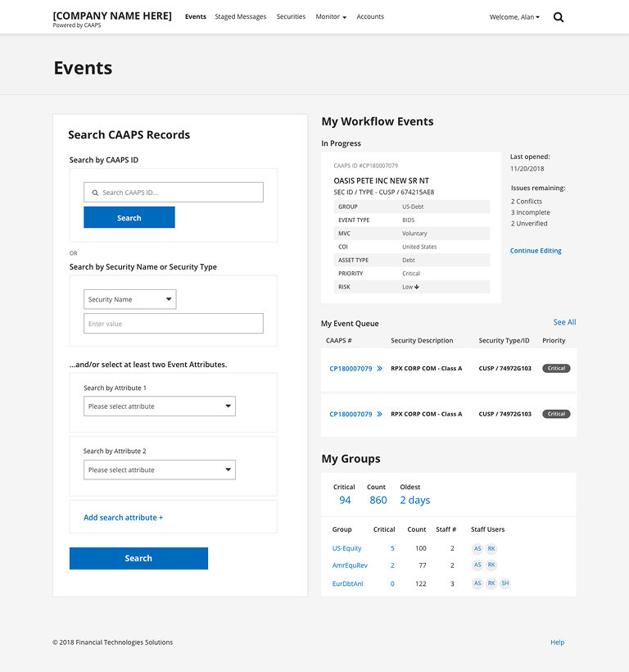Click the Voluntary MVC value
This screenshot has width=629, height=672.
pos(414,234)
